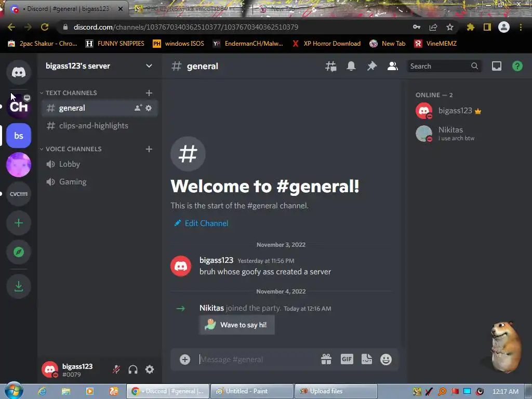Toggle member list visibility
532x399 pixels.
[x=393, y=66]
